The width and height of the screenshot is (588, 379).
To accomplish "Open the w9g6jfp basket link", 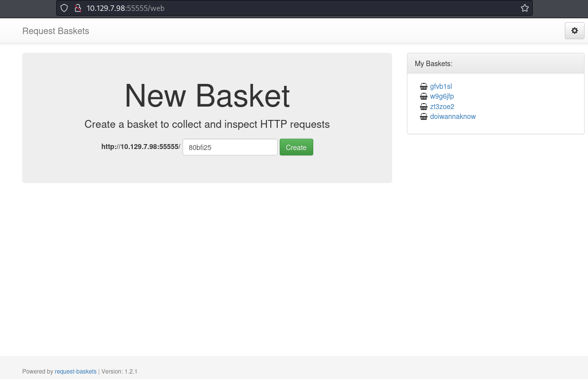I will click(441, 96).
